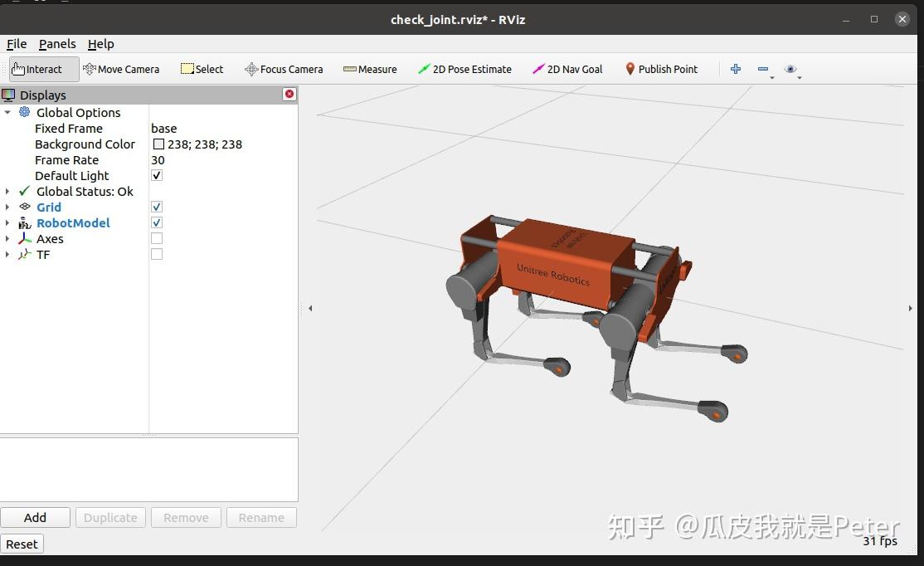Screen dimensions: 924x566
Task: Select the Interact tool
Action: click(44, 69)
